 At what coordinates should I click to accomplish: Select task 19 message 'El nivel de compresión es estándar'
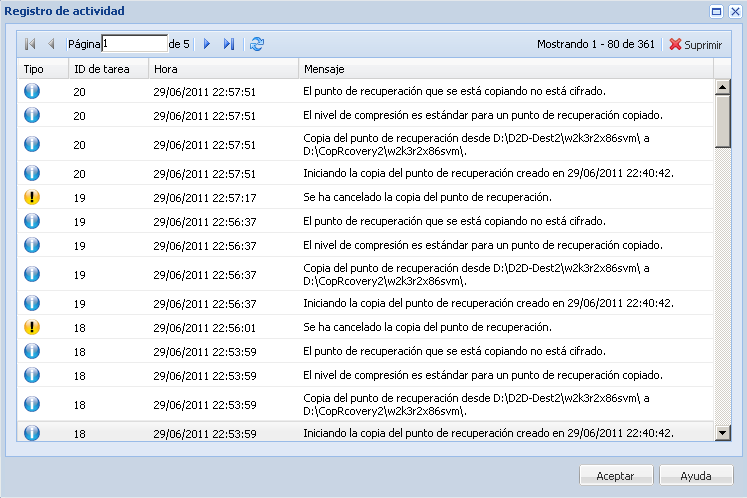point(483,245)
